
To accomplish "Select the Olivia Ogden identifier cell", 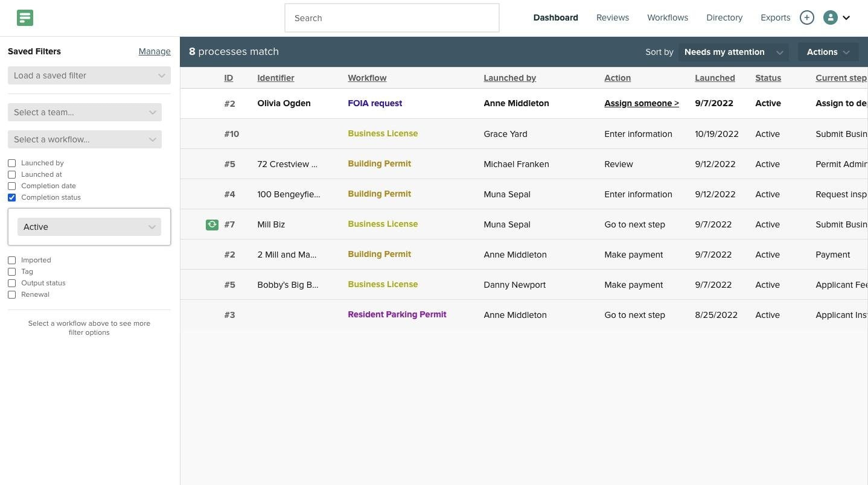I will point(284,103).
